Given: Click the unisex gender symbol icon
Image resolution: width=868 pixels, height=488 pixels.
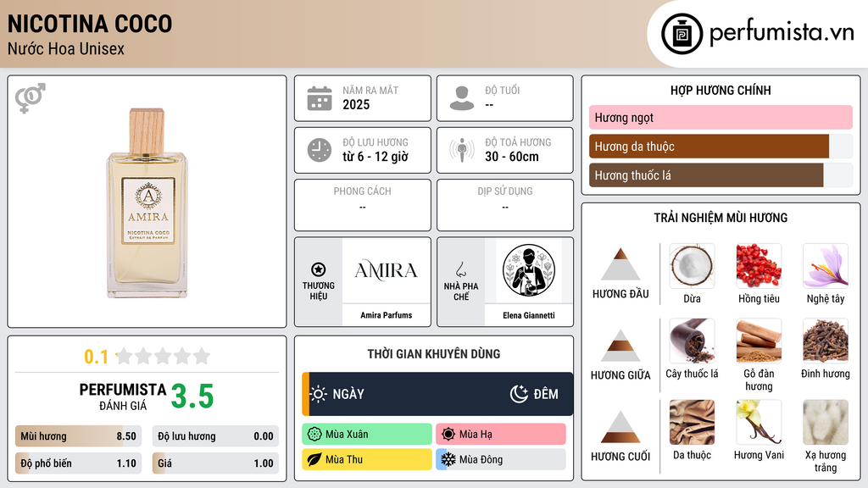Looking at the screenshot, I should [31, 98].
